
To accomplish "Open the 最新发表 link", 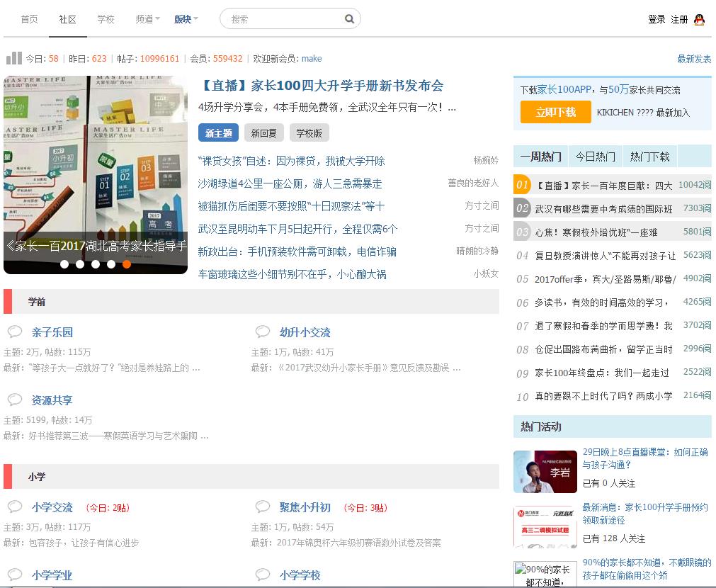I will click(694, 59).
